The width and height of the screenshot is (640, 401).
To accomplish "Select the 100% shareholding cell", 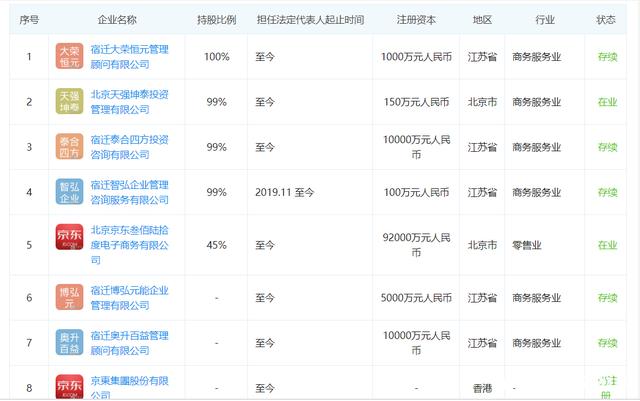I will pyautogui.click(x=217, y=57).
